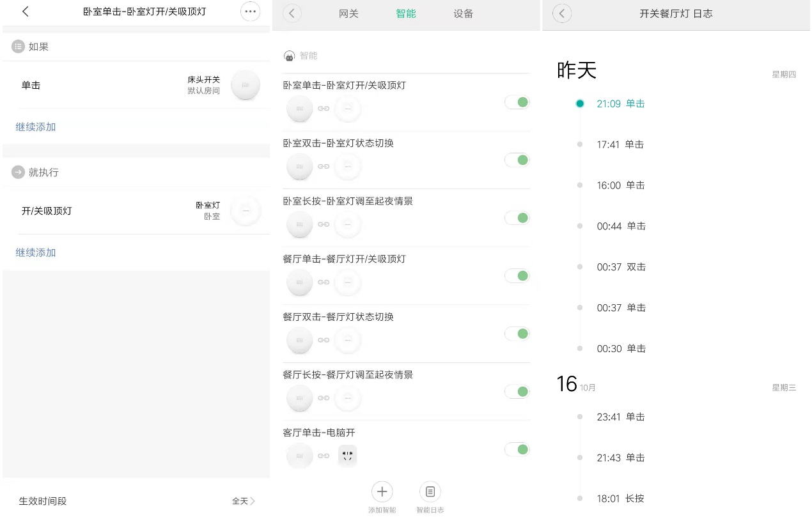Tap 继续添加 under the 就执行 section
The height and width of the screenshot is (524, 812).
point(35,252)
